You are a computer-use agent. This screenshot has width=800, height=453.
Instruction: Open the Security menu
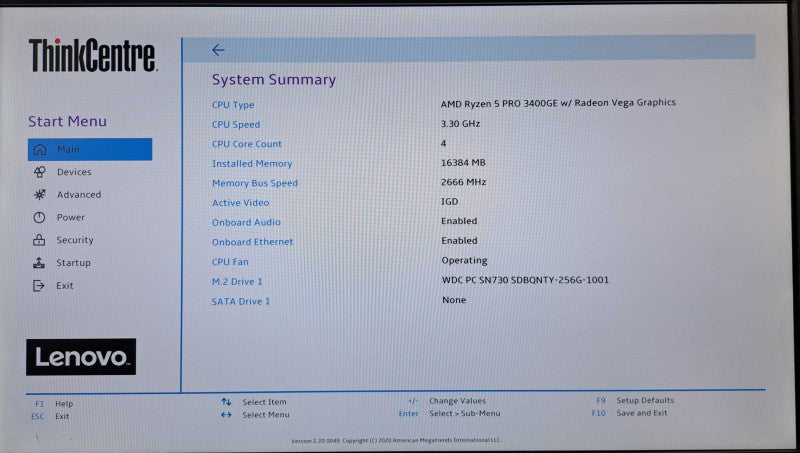(75, 240)
